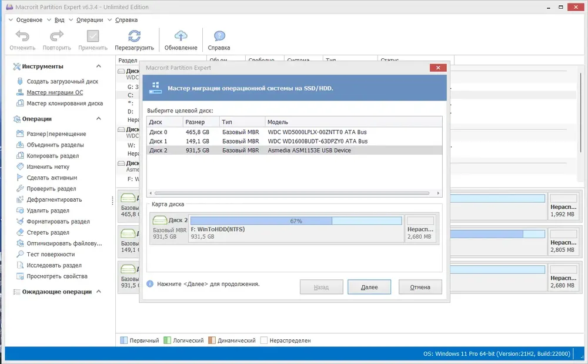Screen dimensions: 588x364
Task: Run Проверить раздел operation
Action: (51, 189)
